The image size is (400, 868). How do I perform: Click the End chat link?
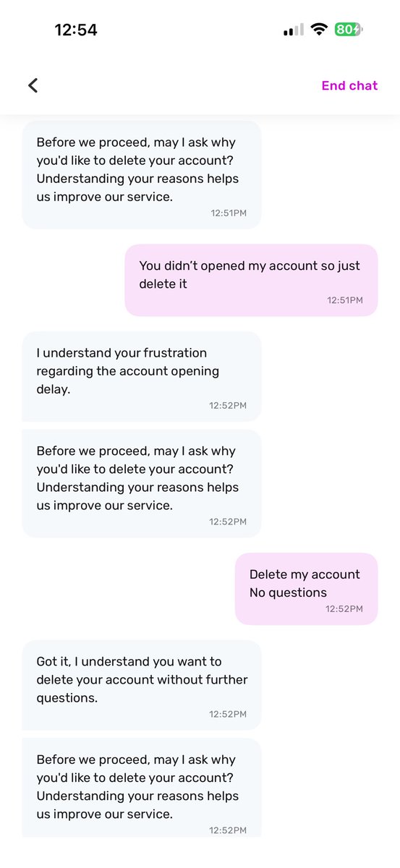pos(349,85)
